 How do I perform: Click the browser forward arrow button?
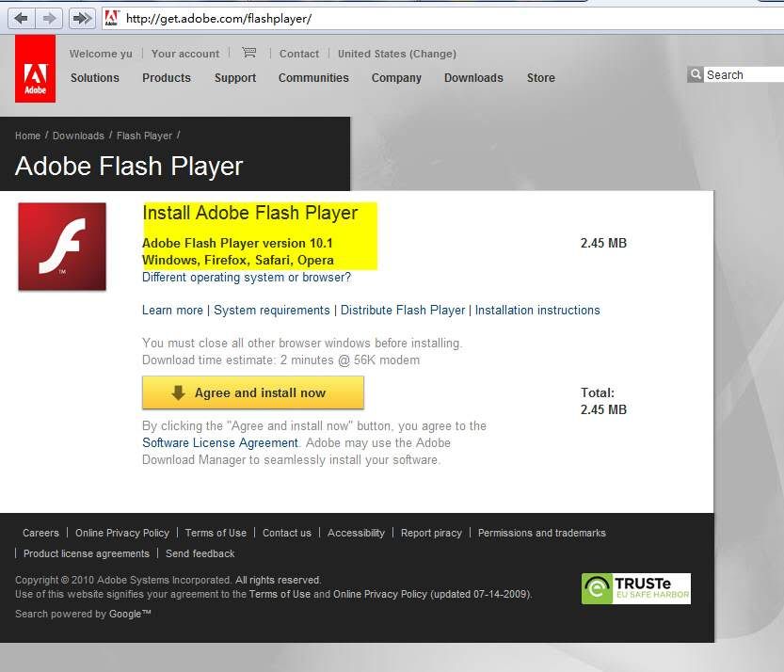(49, 18)
